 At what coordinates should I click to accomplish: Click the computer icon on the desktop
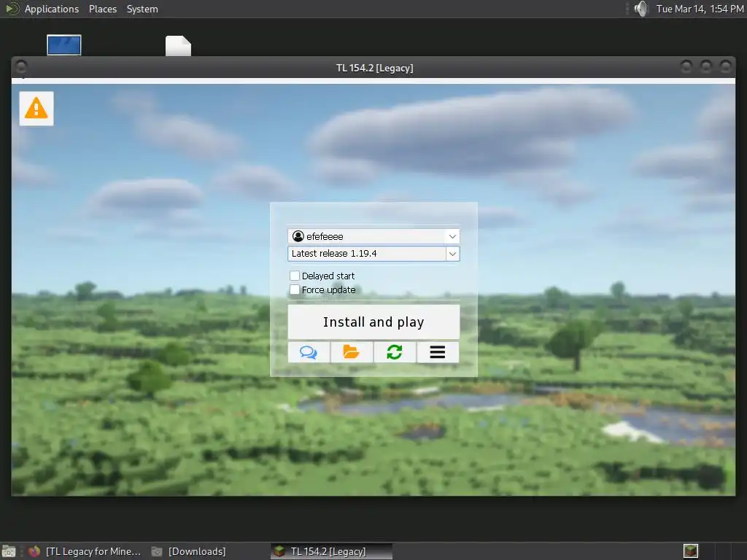(x=64, y=45)
